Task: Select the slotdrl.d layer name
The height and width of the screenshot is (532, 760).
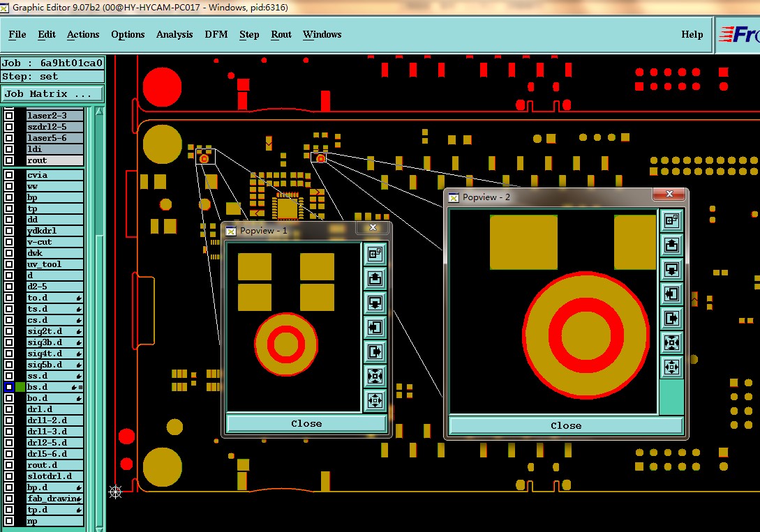Action: (x=54, y=476)
